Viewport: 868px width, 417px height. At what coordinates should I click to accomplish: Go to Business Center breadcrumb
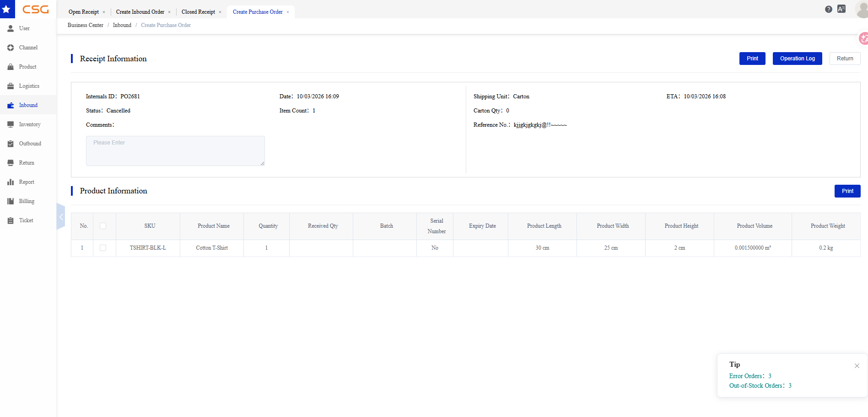86,25
